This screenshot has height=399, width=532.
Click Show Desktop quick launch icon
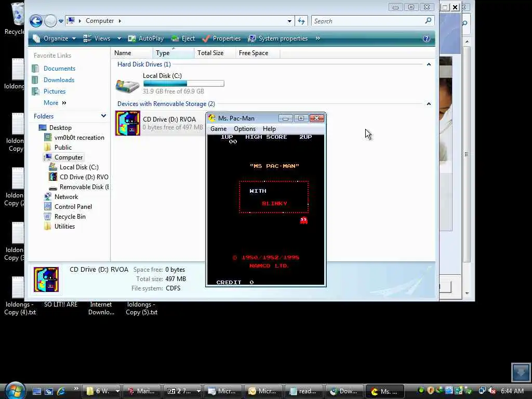(x=37, y=391)
